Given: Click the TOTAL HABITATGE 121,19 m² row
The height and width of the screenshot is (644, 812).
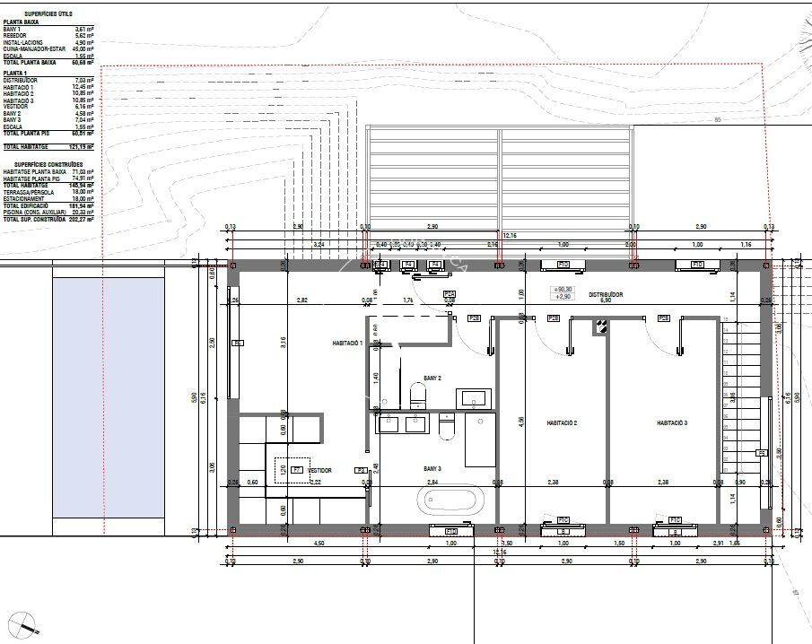Looking at the screenshot, I should click(48, 146).
